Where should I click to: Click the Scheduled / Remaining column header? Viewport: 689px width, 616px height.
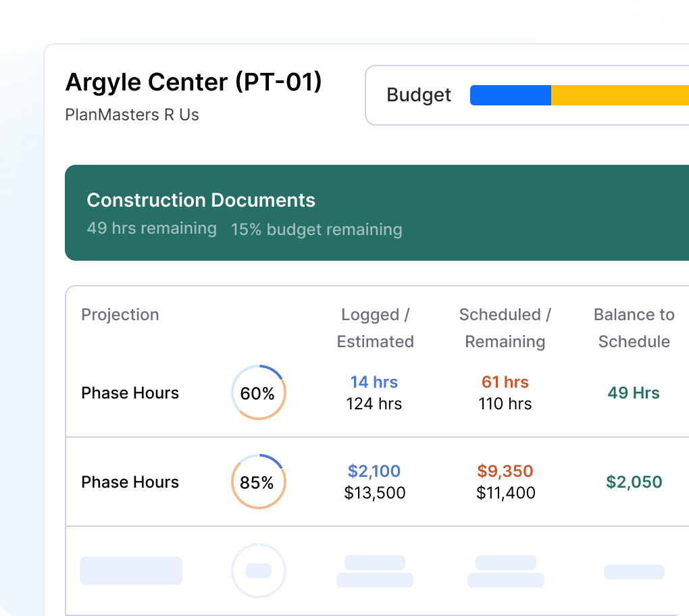(505, 328)
